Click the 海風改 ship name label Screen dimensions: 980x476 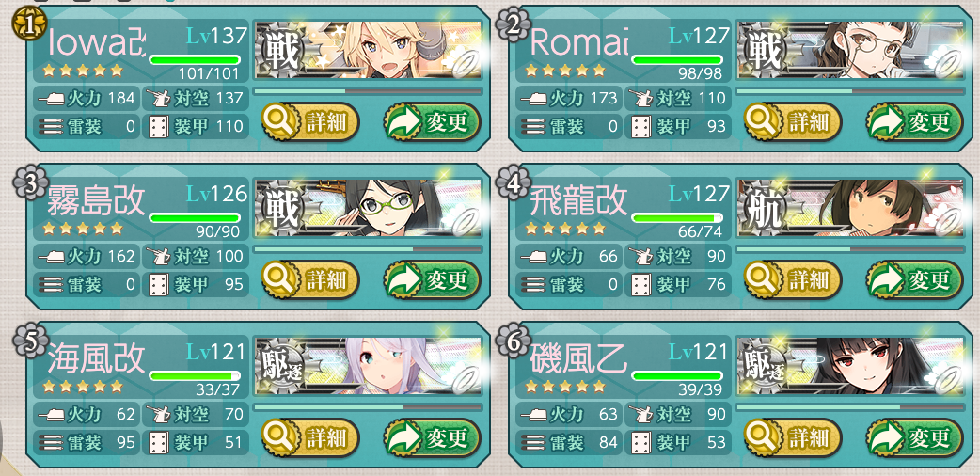(x=96, y=359)
